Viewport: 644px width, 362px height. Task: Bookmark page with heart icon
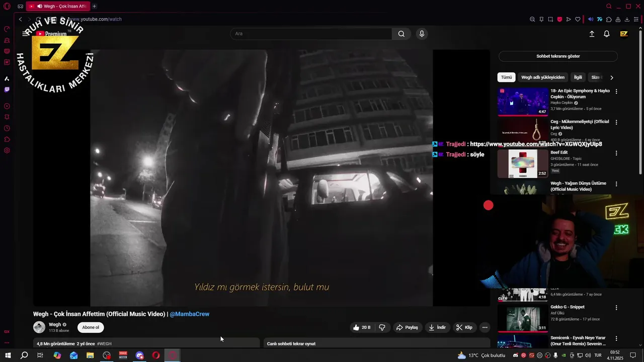(578, 19)
